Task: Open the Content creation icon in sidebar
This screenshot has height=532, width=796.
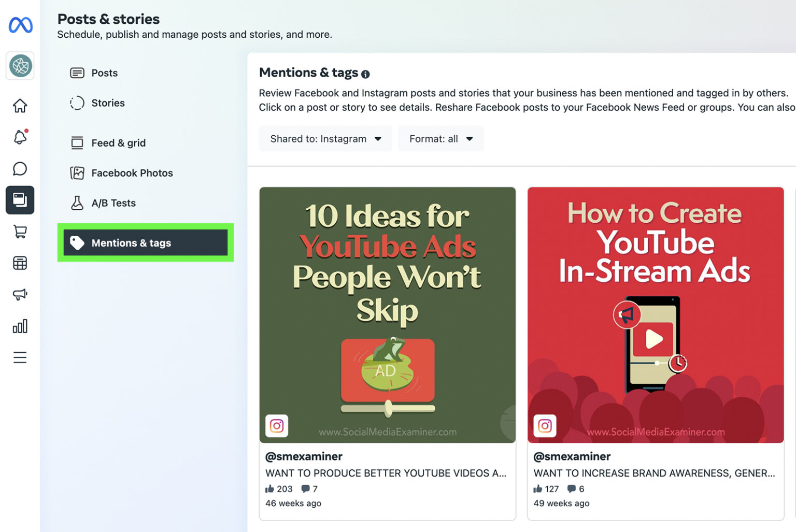Action: click(20, 200)
